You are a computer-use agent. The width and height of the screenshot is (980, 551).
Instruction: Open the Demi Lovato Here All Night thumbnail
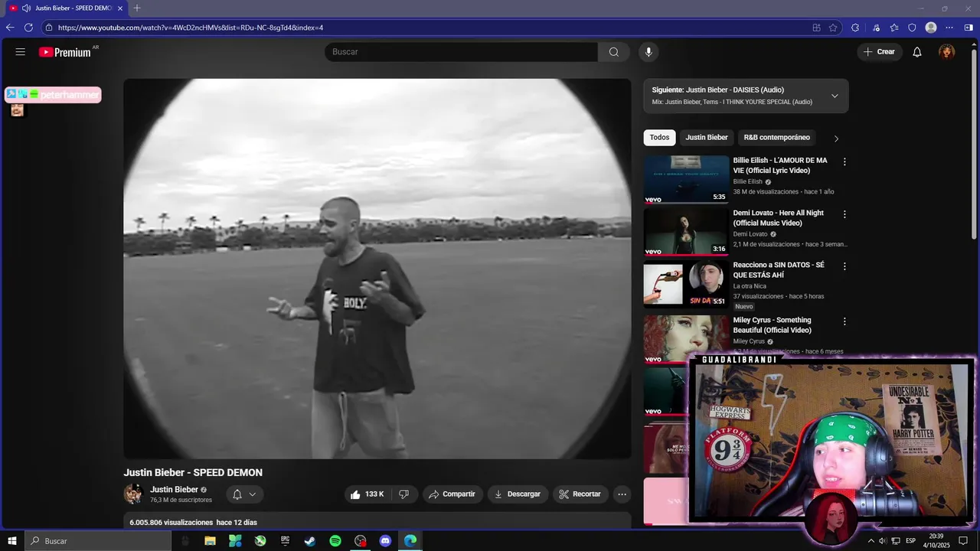(x=686, y=232)
